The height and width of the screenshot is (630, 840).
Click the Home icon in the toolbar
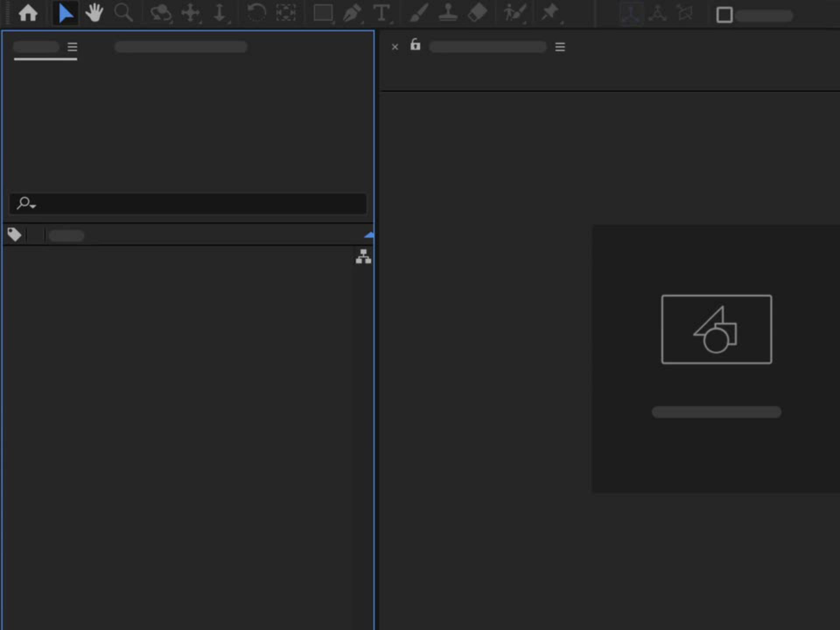point(28,13)
